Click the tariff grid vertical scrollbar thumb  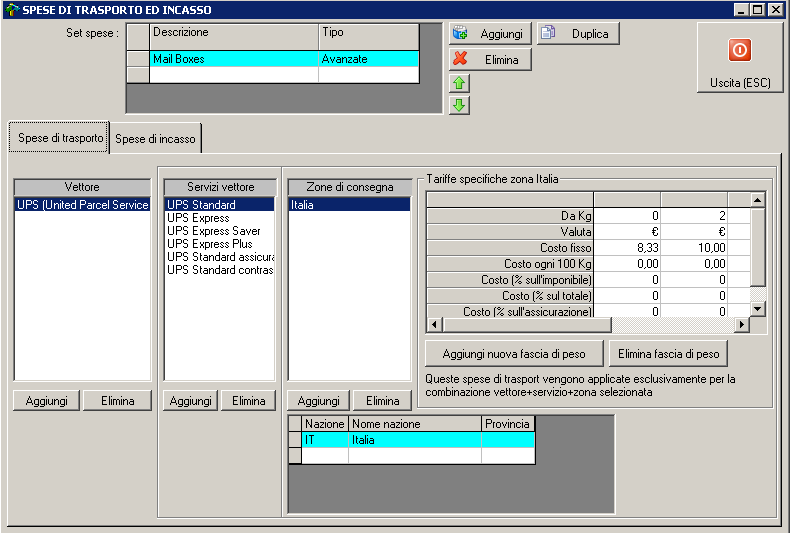click(x=758, y=247)
